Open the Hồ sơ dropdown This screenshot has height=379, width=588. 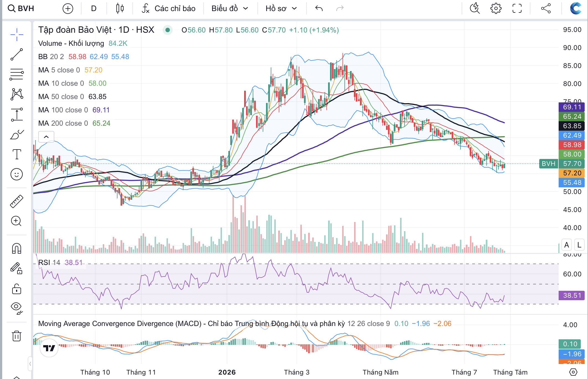(281, 9)
